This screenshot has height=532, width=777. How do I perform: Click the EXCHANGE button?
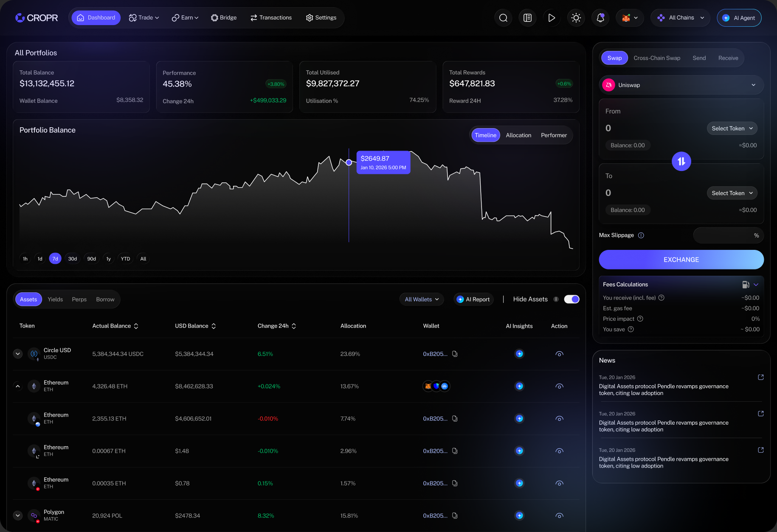[x=681, y=260]
